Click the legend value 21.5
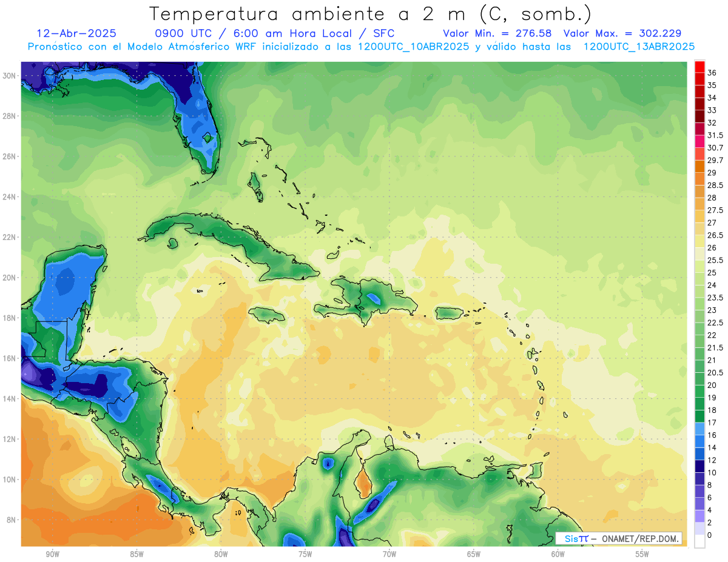This screenshot has width=728, height=562. (715, 347)
